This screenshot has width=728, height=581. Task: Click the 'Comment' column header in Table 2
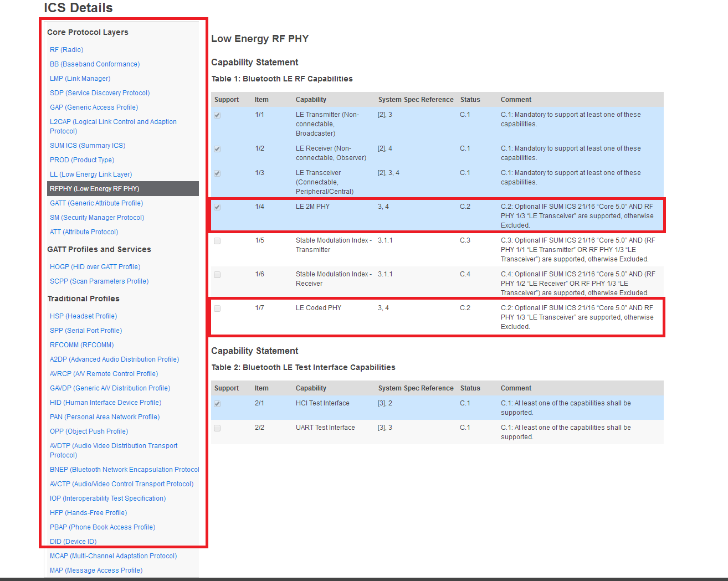(x=516, y=388)
